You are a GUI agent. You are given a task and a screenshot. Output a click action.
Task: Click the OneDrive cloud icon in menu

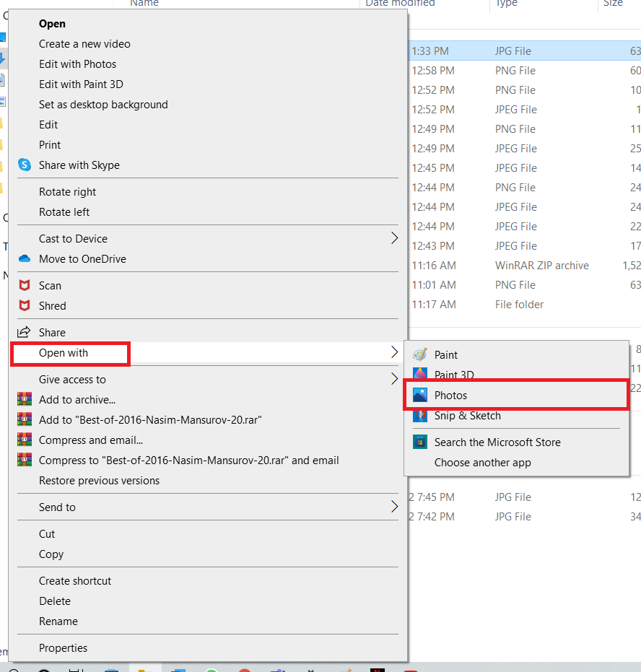(x=25, y=259)
